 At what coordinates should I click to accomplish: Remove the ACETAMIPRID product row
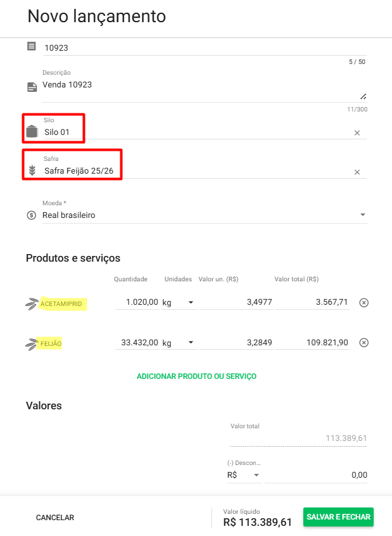click(364, 303)
